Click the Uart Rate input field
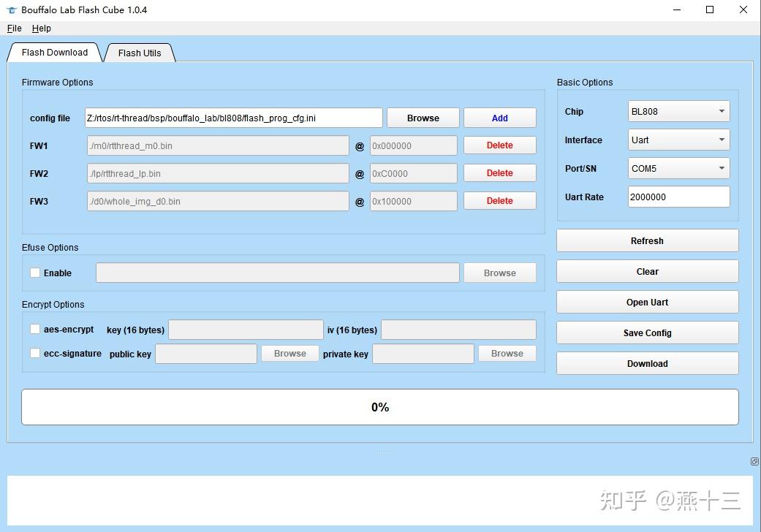761x532 pixels. (678, 197)
